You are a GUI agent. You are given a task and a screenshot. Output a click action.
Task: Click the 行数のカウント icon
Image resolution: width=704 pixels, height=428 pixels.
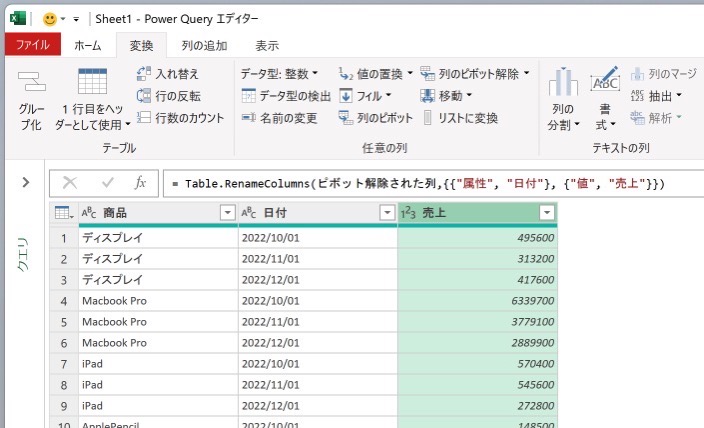click(144, 118)
